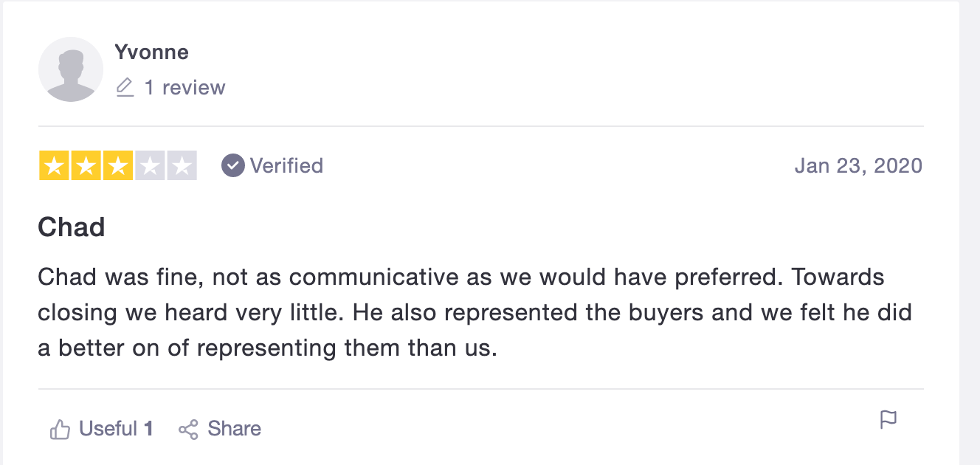Viewport: 980px width, 465px height.
Task: Click the Jan 23, 2020 date
Action: point(858,165)
